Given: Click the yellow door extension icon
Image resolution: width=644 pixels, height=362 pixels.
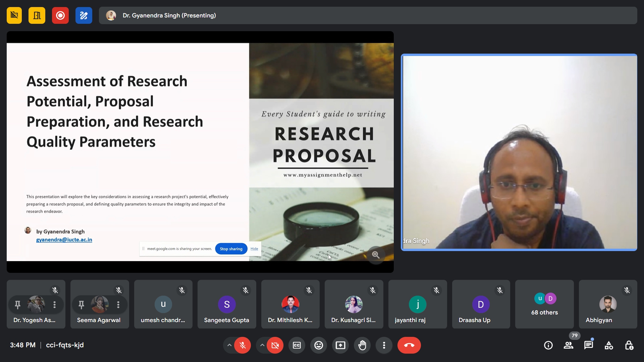Looking at the screenshot, I should pyautogui.click(x=37, y=15).
